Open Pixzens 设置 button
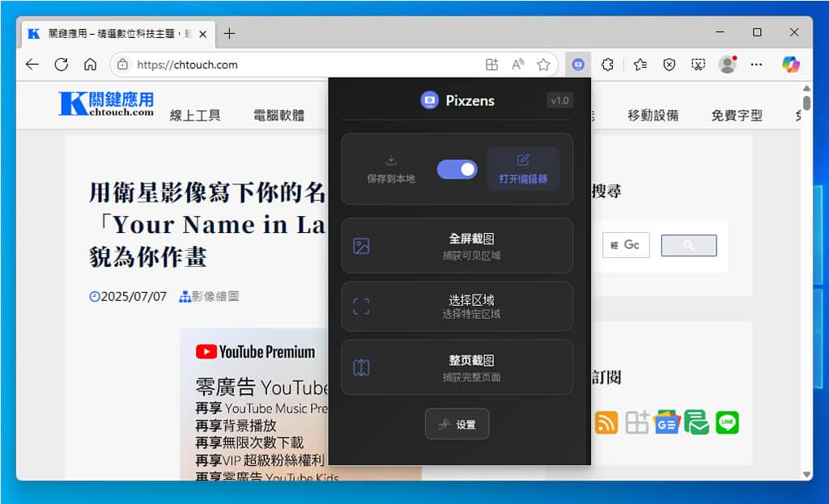 457,424
